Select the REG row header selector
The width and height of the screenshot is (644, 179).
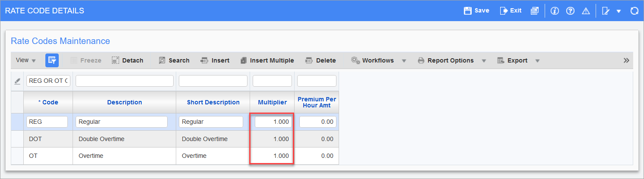point(17,122)
